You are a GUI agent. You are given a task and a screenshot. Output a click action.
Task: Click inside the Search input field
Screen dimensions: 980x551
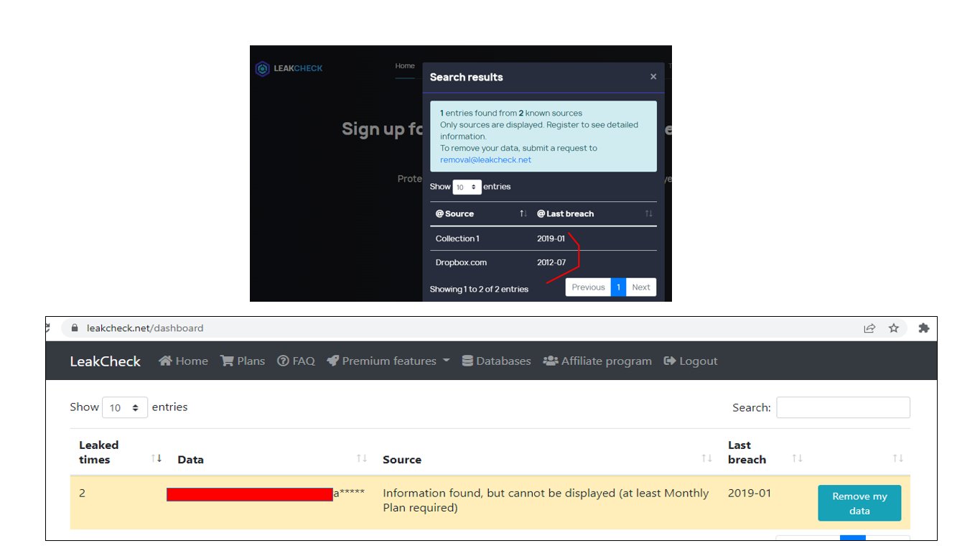843,407
